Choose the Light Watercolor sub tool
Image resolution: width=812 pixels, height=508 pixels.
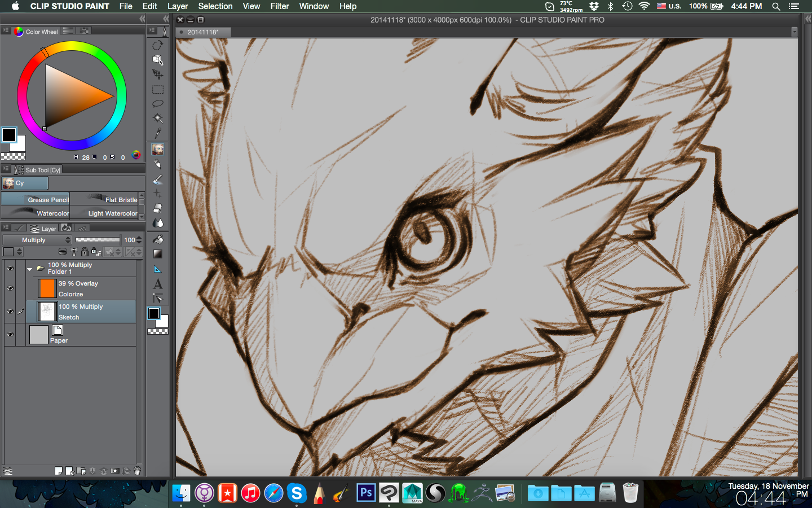point(104,213)
